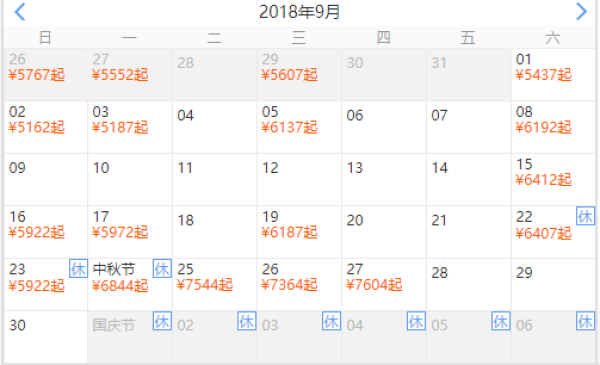The image size is (600, 365).
Task: Click September 18 cell
Action: [x=215, y=232]
